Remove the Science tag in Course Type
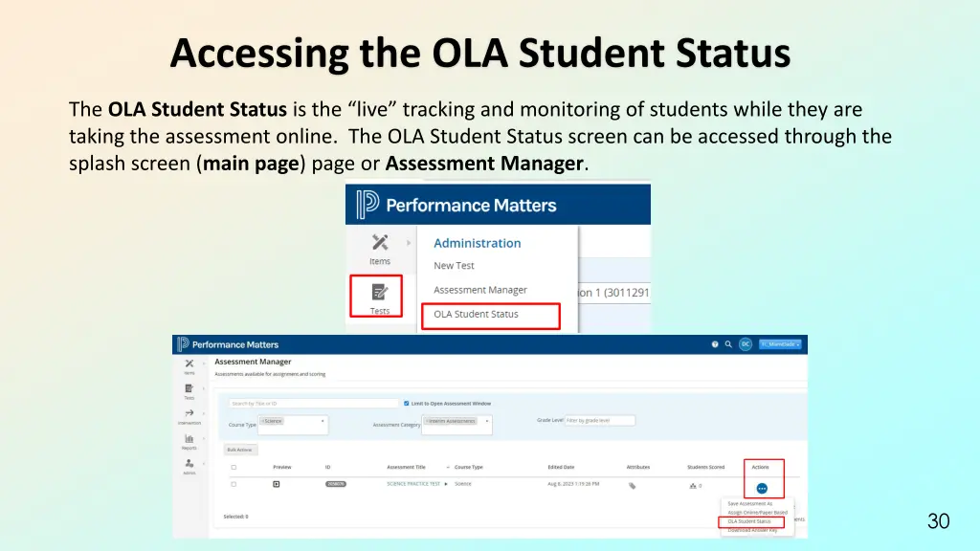Screen dimensions: 980x551 pos(262,421)
